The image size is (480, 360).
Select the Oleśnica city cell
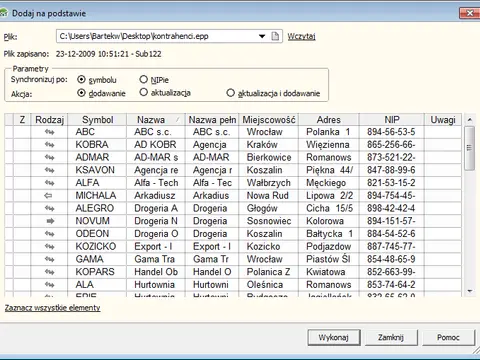269,285
